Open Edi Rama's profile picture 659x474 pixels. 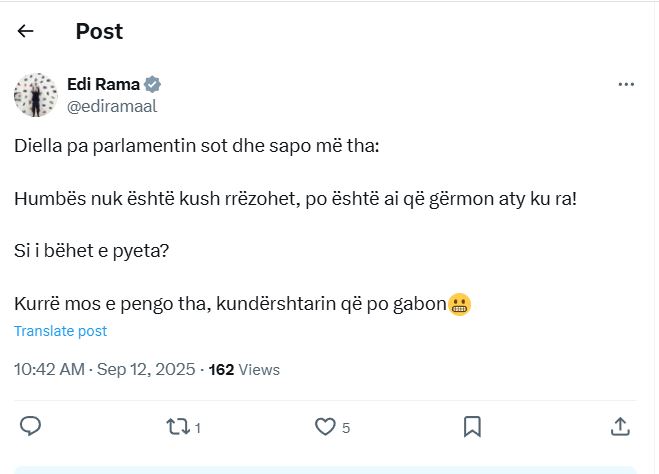point(34,94)
